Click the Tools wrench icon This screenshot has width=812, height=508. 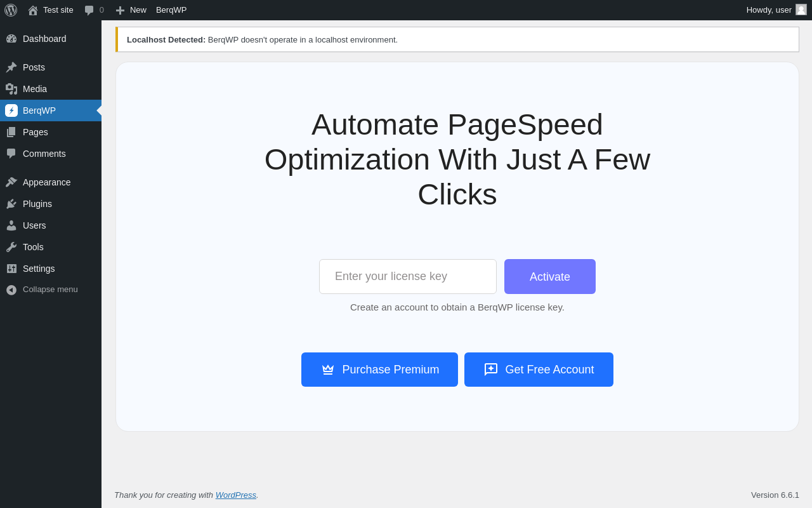tap(11, 247)
